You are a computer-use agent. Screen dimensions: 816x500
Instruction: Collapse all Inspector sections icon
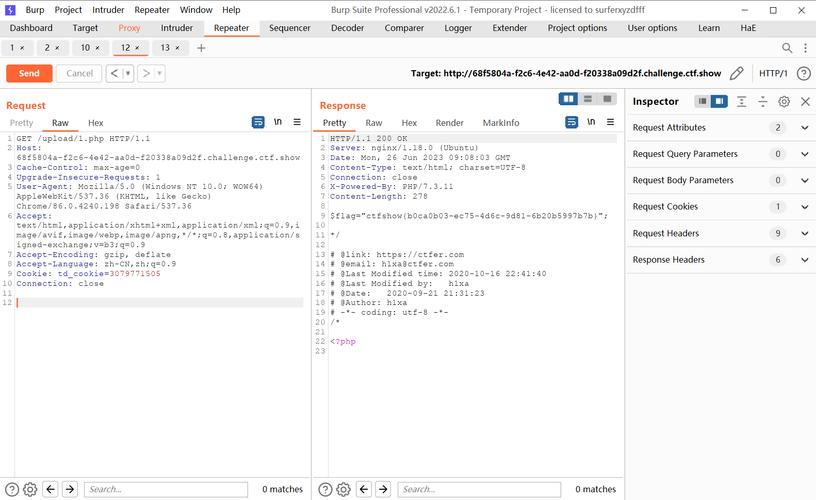(762, 101)
